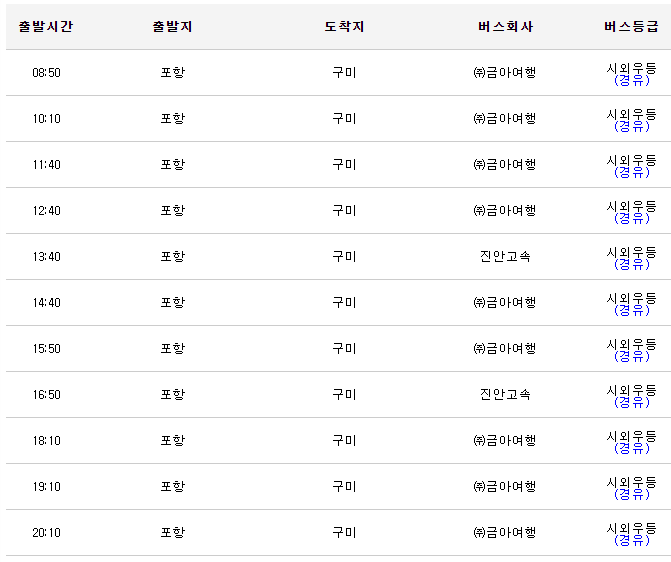This screenshot has height=562, width=671.
Task: Select the 11:40 departure time cell
Action: point(46,164)
